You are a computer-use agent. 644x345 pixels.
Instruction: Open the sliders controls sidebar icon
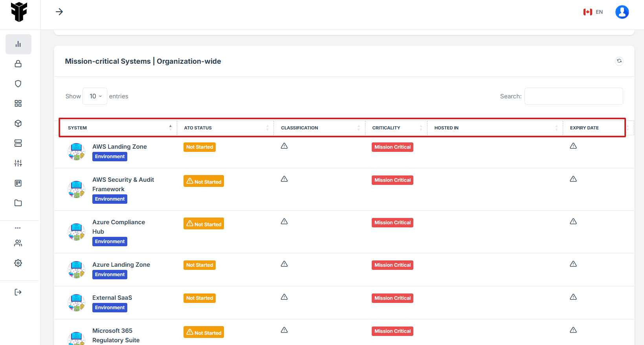tap(18, 163)
